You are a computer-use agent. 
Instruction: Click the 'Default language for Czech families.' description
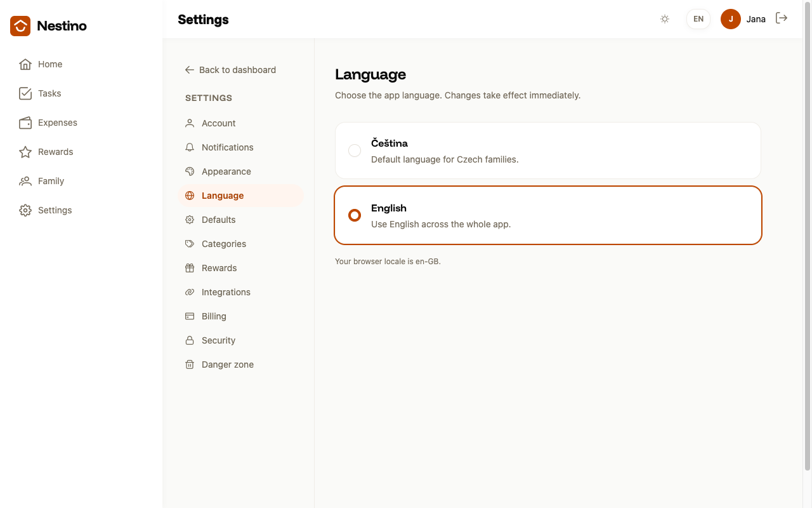coord(445,159)
